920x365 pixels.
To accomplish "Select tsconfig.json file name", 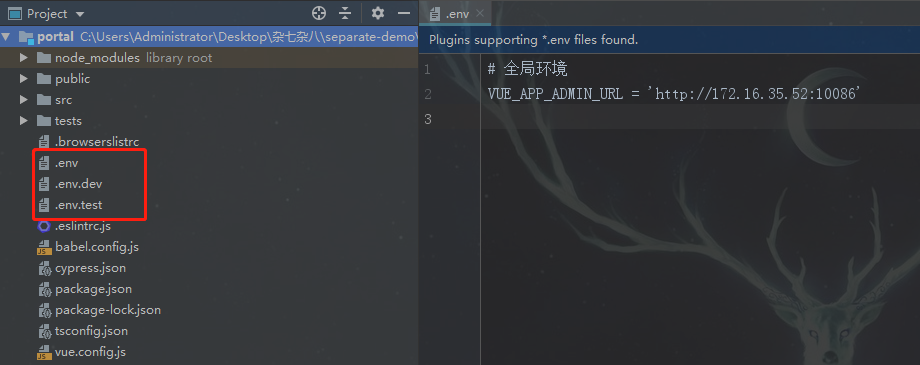I will coord(92,331).
